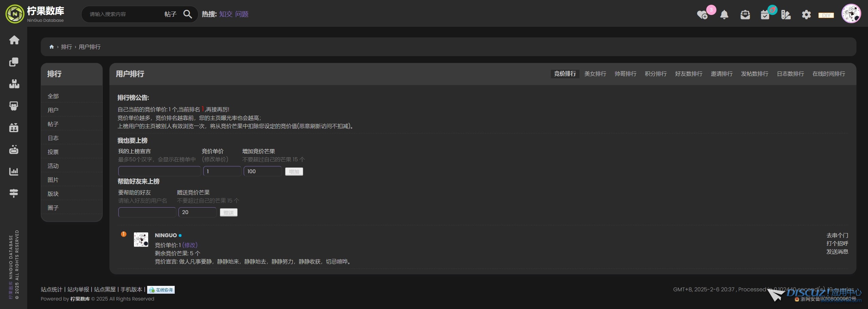Image resolution: width=868 pixels, height=309 pixels.
Task: Switch to the 积分排行 tab
Action: 656,74
